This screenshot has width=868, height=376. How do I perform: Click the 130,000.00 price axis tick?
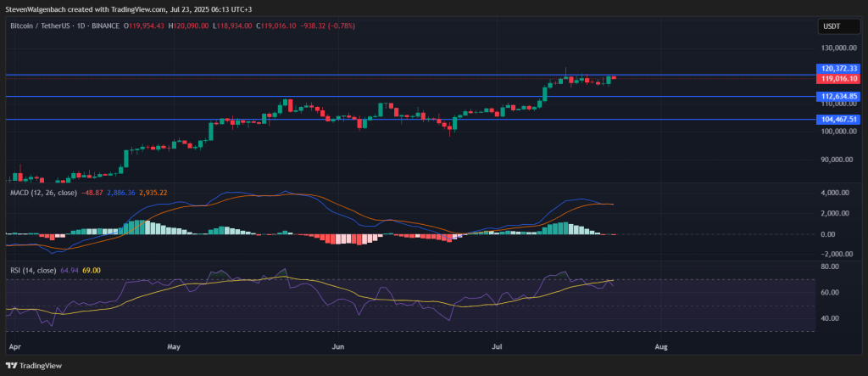[837, 49]
